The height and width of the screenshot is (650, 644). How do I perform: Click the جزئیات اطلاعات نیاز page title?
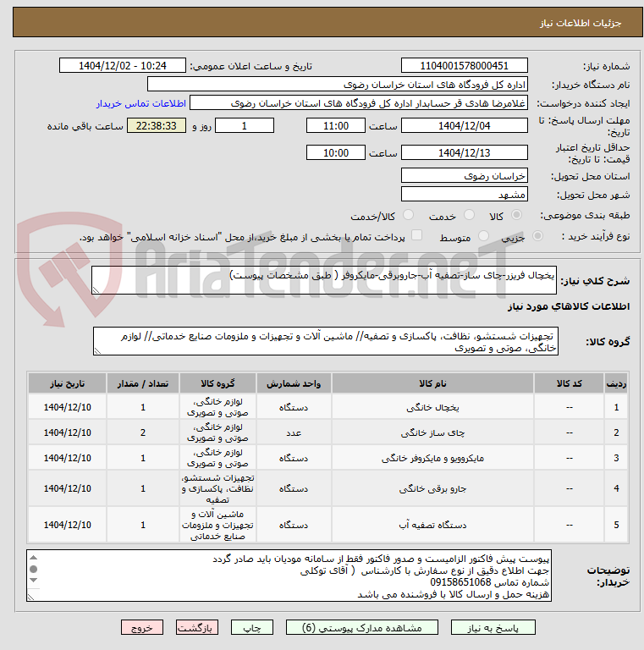click(581, 23)
